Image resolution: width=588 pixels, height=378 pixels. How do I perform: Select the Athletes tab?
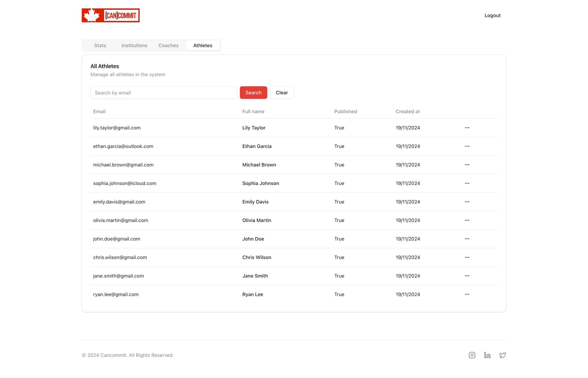(x=203, y=46)
